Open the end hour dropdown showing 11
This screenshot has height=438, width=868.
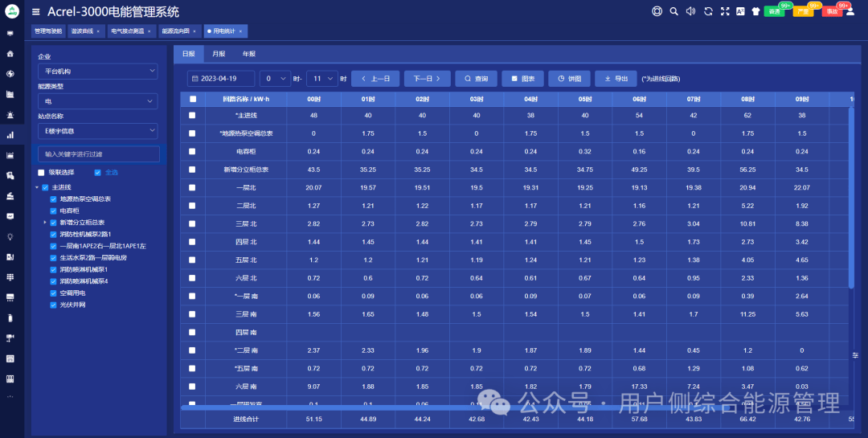tap(322, 79)
